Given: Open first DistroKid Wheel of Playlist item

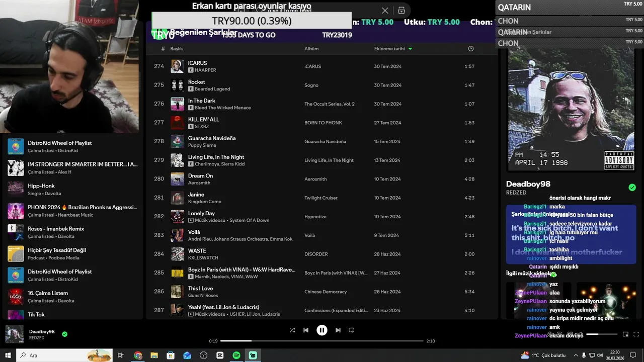Looking at the screenshot, I should tap(73, 146).
